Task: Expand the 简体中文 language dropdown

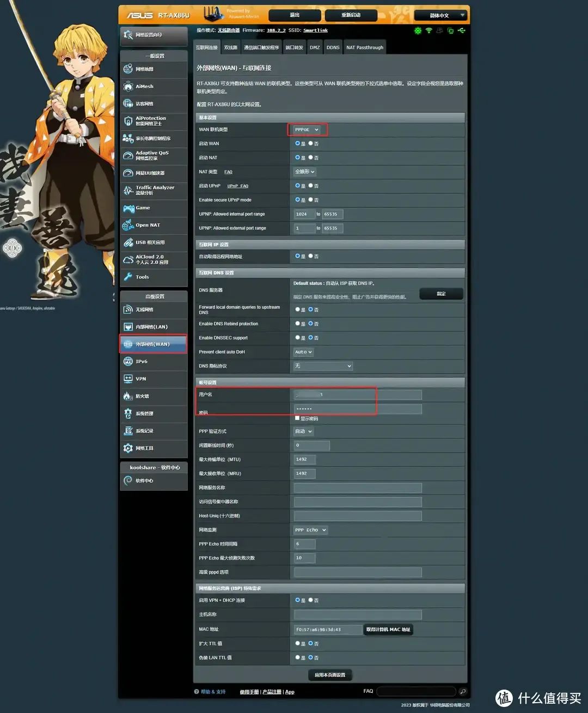Action: (440, 15)
